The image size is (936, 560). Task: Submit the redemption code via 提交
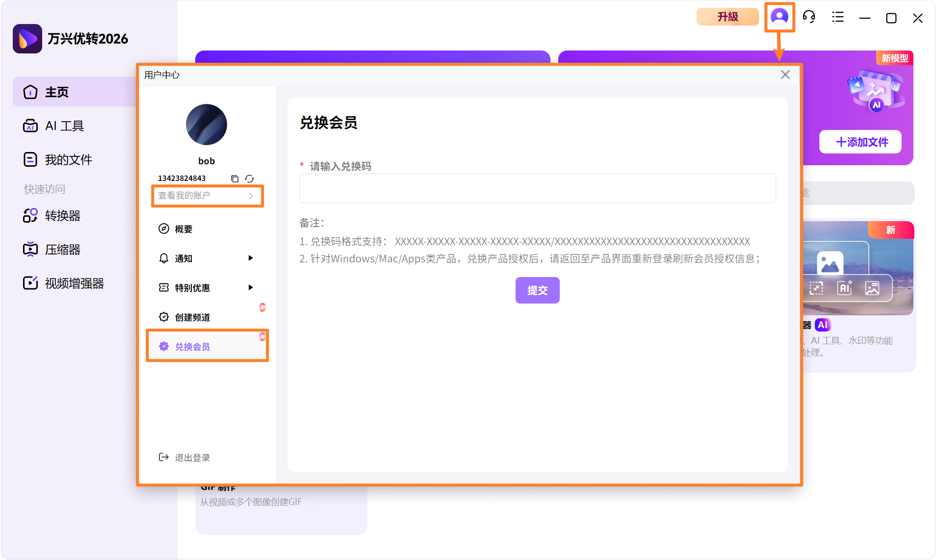coord(538,290)
